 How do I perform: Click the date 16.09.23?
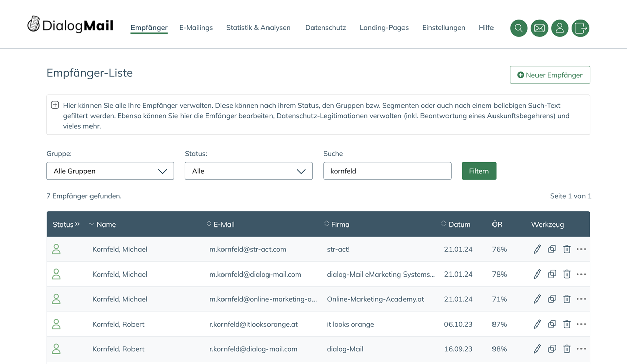458,349
